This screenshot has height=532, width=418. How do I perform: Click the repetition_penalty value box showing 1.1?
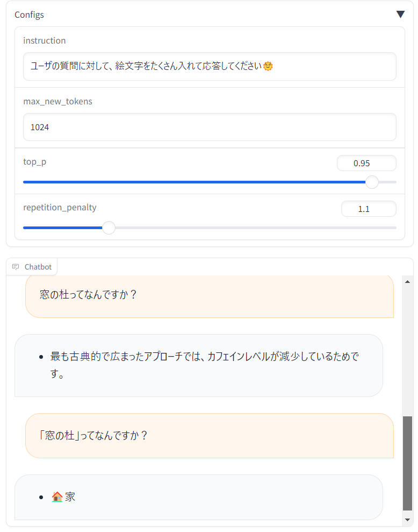click(x=369, y=209)
